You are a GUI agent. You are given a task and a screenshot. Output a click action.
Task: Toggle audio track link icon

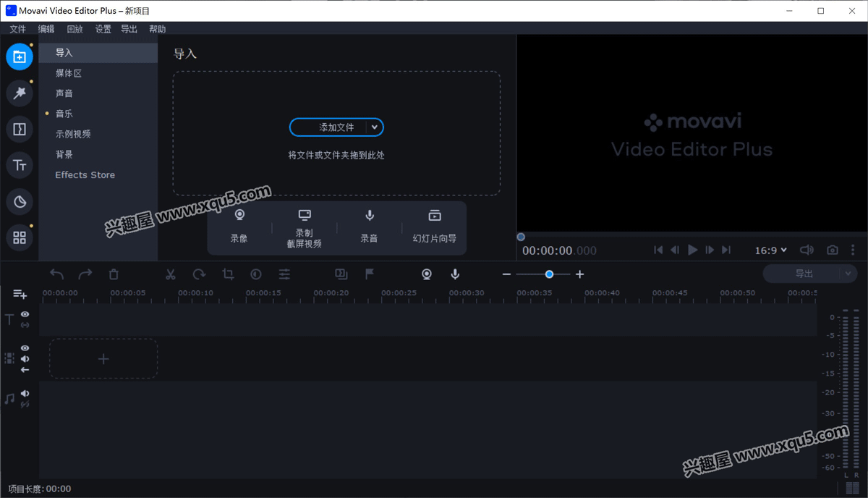tap(25, 405)
